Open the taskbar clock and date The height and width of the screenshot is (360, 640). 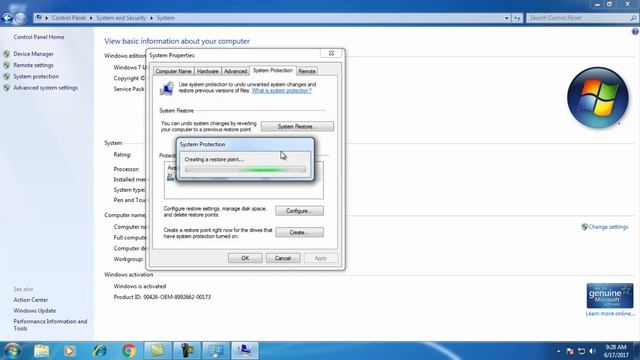[616, 351]
